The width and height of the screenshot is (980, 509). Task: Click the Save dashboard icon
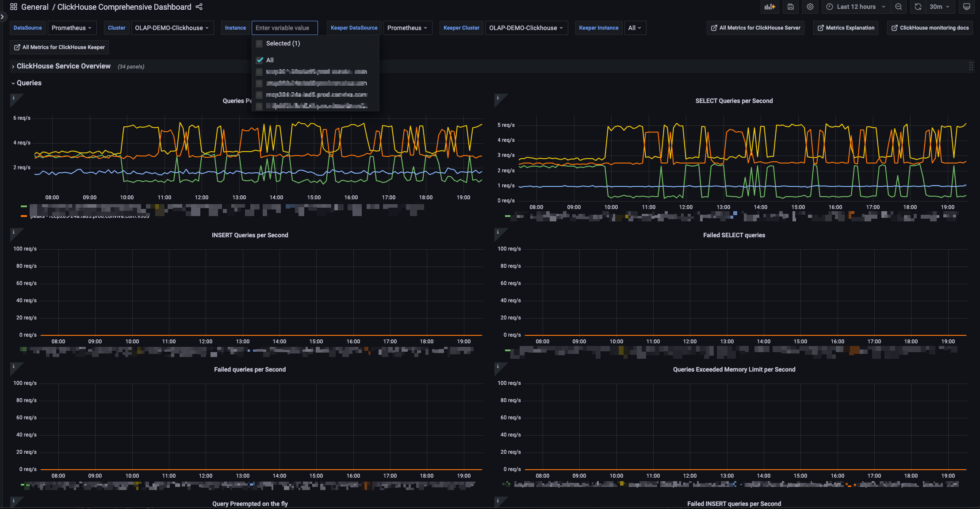tap(791, 7)
